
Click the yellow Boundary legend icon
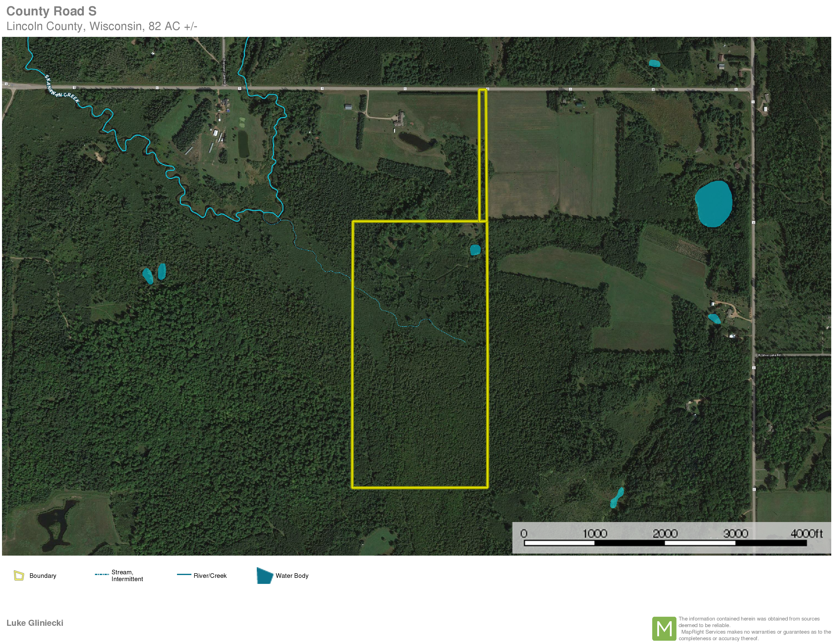click(19, 575)
